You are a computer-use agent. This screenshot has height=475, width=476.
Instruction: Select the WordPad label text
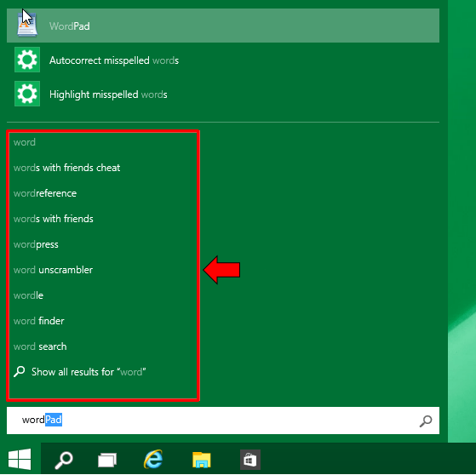click(70, 26)
